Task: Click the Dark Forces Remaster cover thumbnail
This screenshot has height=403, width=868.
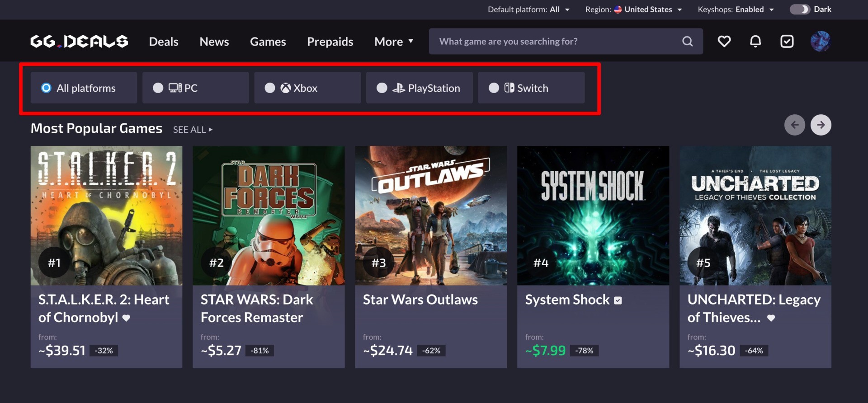Action: pyautogui.click(x=269, y=216)
